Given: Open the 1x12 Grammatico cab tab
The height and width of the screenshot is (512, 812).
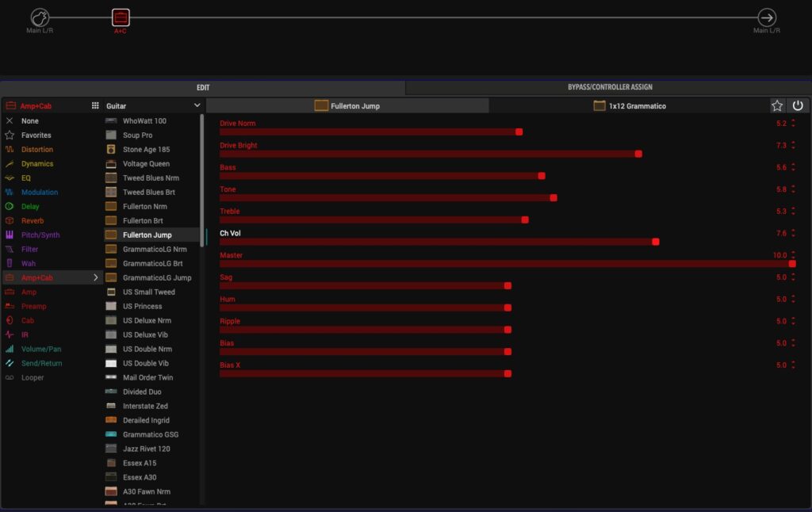Looking at the screenshot, I should (x=630, y=105).
